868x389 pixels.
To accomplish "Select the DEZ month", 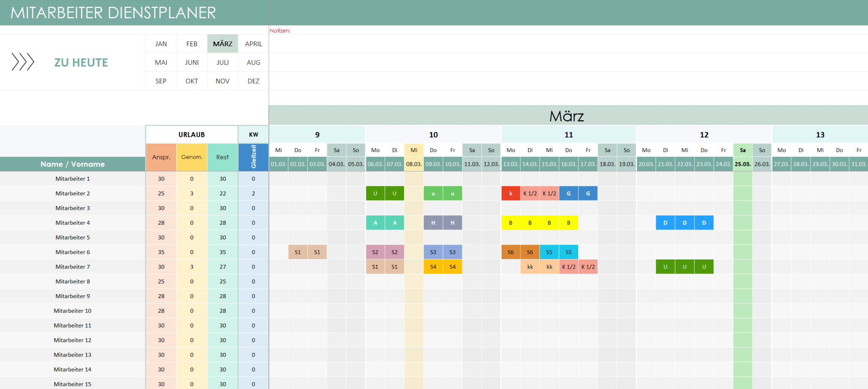I will [253, 80].
